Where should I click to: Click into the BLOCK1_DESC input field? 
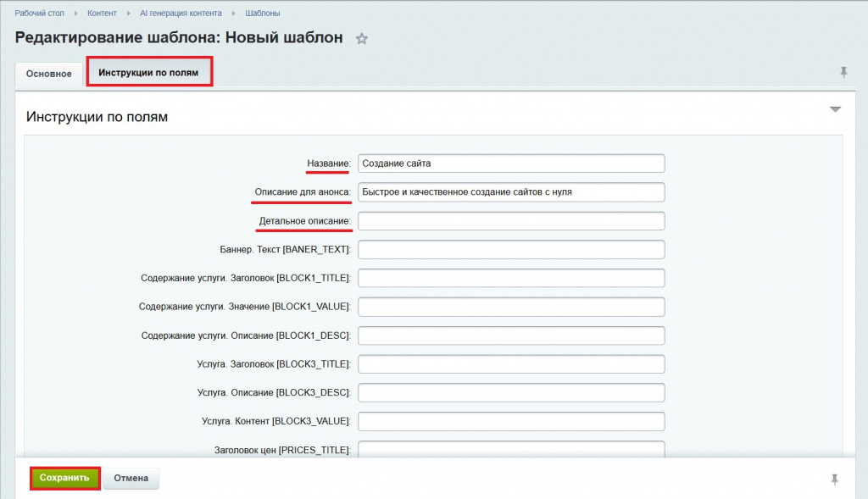pos(511,335)
